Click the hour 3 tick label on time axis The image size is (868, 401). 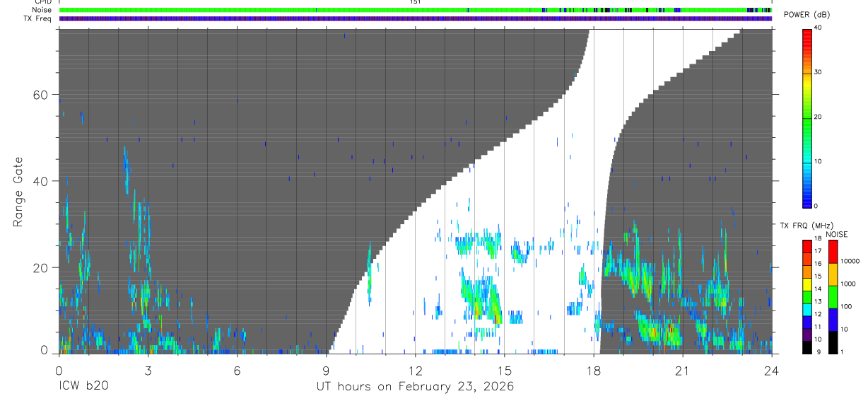[148, 370]
